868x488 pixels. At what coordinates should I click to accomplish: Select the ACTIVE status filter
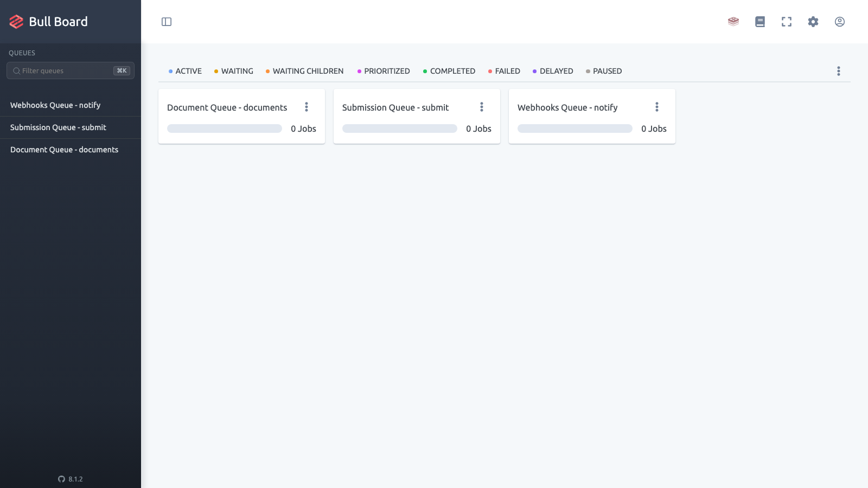(x=185, y=71)
